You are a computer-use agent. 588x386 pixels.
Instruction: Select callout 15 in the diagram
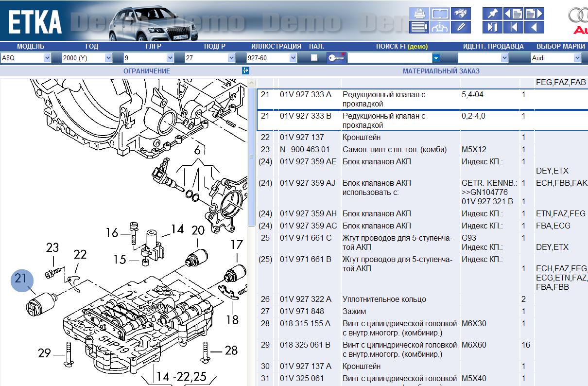[120, 260]
